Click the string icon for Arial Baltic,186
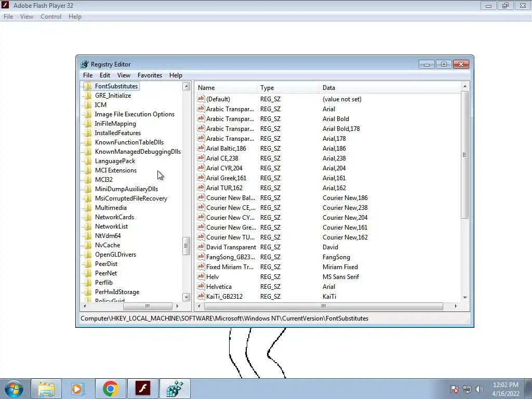 click(x=201, y=148)
